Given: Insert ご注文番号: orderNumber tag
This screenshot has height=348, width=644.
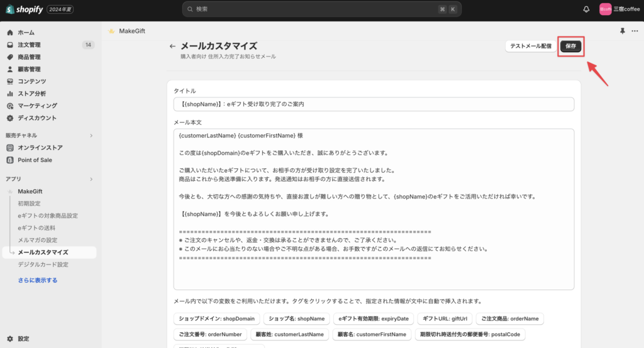Looking at the screenshot, I should coord(210,334).
